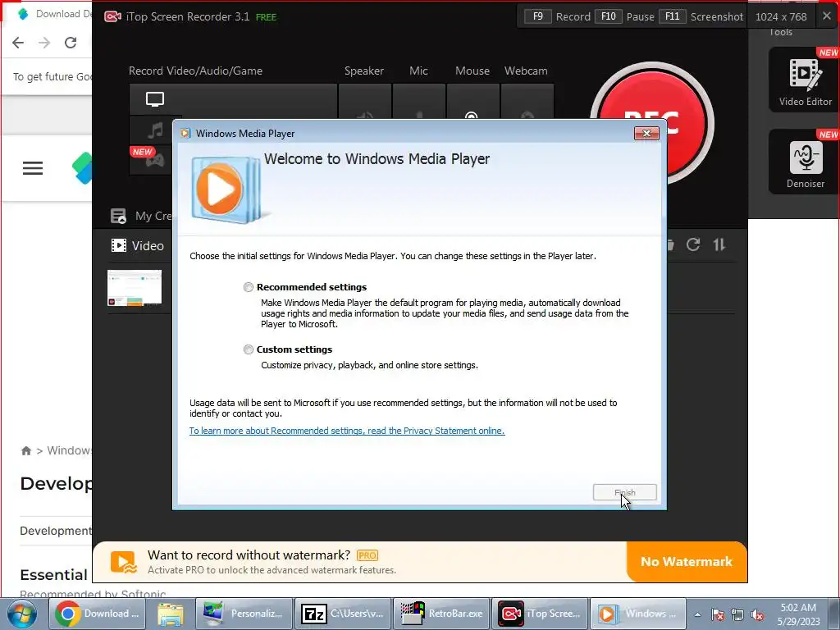Toggle the Mouse recording option
The height and width of the screenshot is (630, 840).
pyautogui.click(x=473, y=102)
